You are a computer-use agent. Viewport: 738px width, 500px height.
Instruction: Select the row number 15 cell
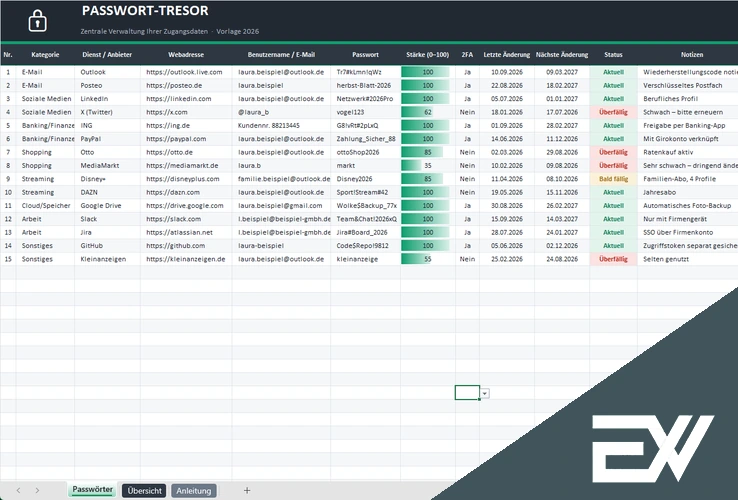(x=8, y=259)
